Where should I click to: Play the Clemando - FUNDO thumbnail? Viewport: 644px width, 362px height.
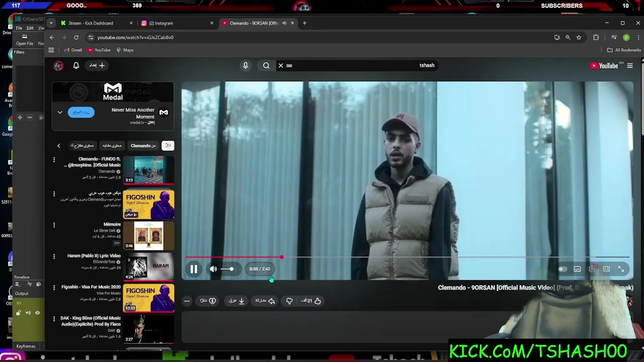click(x=148, y=170)
